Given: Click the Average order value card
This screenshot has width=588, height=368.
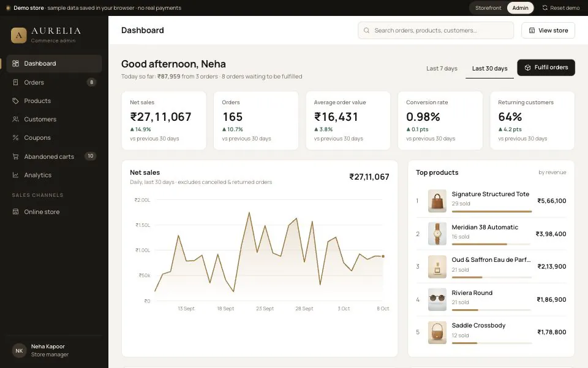Looking at the screenshot, I should tap(348, 121).
